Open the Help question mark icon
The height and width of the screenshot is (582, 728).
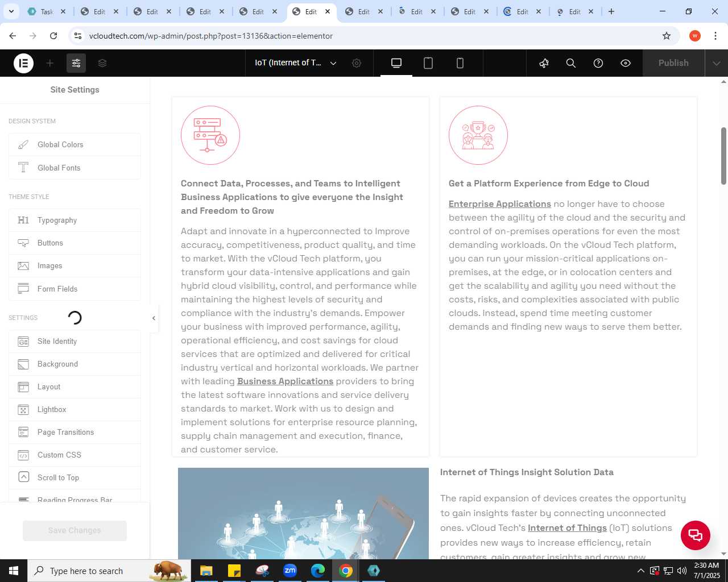point(598,63)
